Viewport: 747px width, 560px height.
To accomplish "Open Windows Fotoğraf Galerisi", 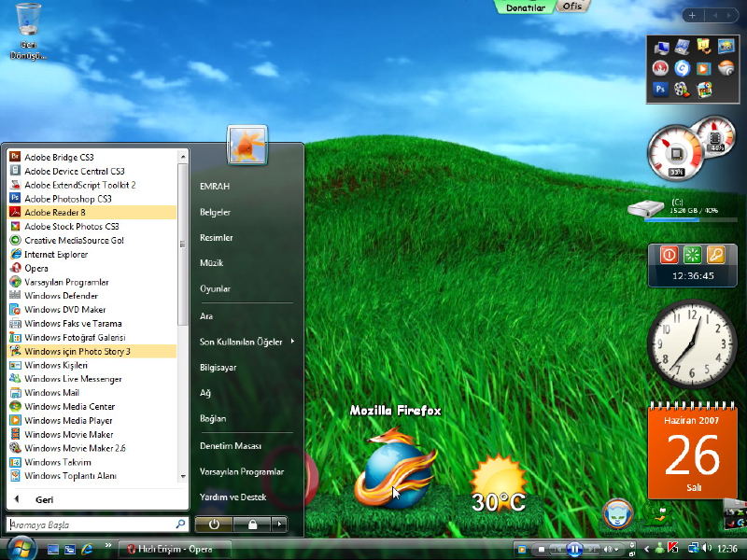I will tap(92, 337).
